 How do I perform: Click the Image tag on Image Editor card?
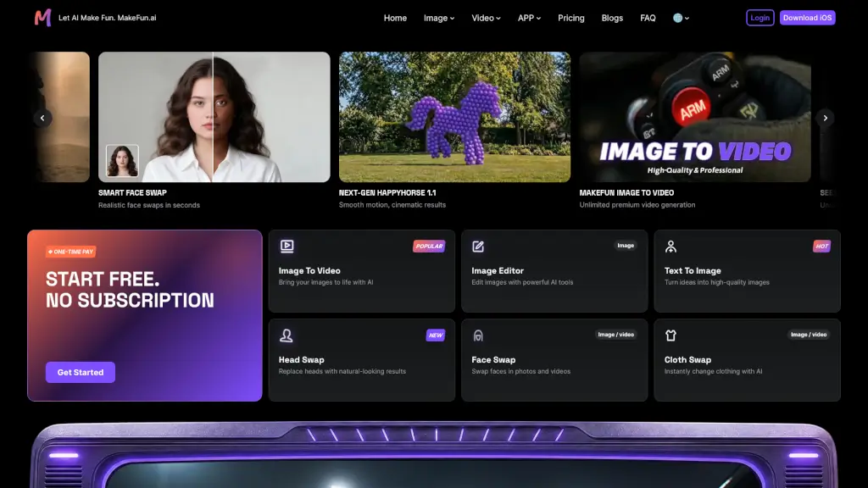click(x=626, y=246)
